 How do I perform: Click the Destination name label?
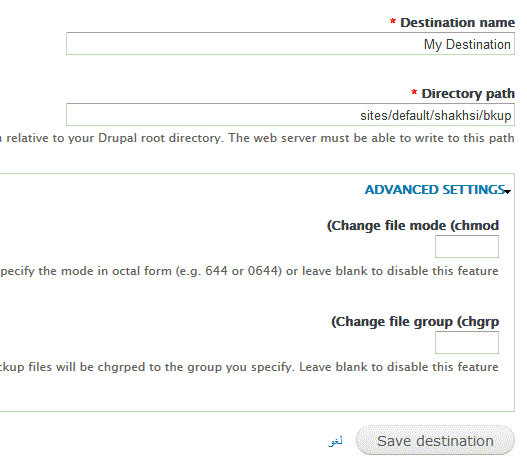[x=457, y=23]
